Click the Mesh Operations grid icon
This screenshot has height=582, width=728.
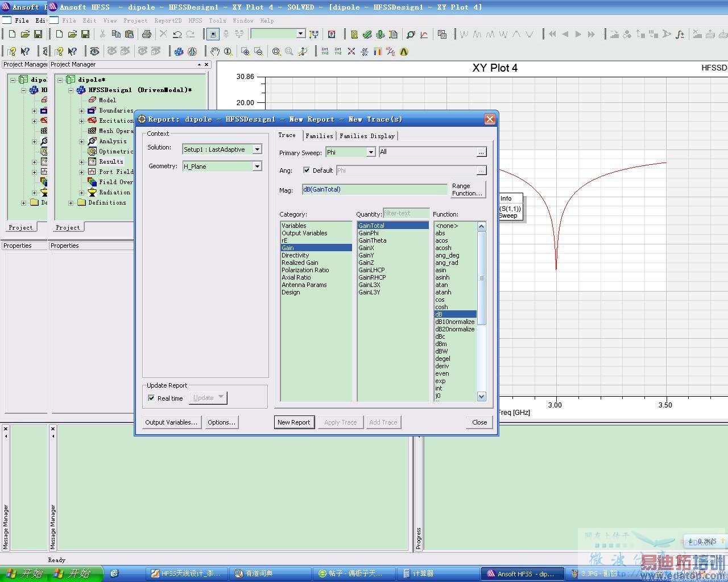pyautogui.click(x=92, y=131)
